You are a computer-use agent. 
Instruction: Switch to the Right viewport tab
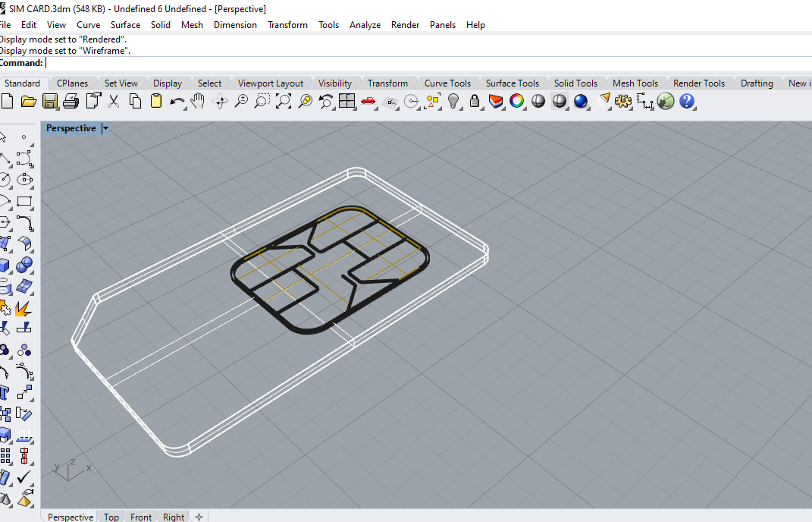click(174, 517)
